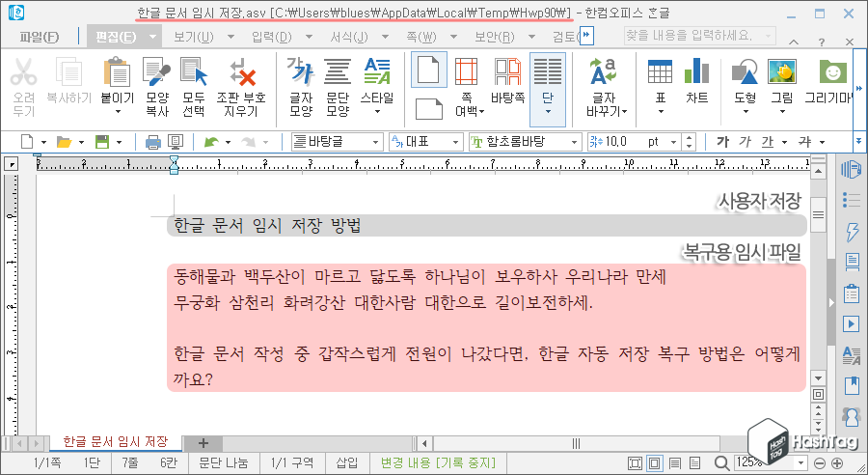Click the Columns (단) icon

[548, 72]
